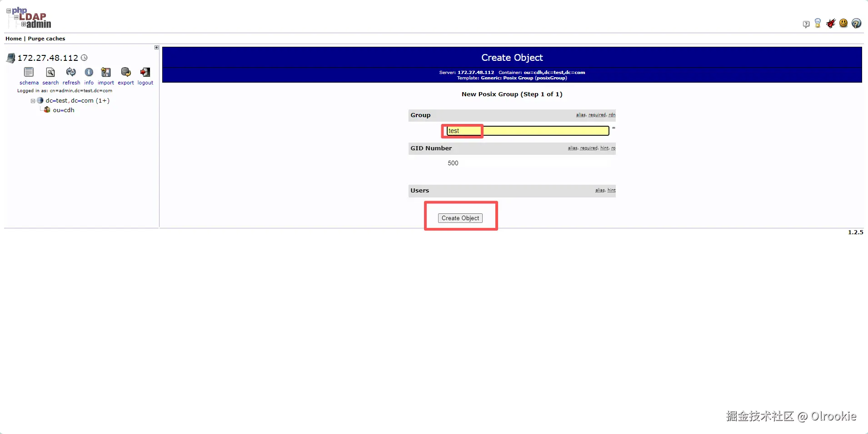Click the export database icon
This screenshot has width=868, height=434.
point(126,72)
